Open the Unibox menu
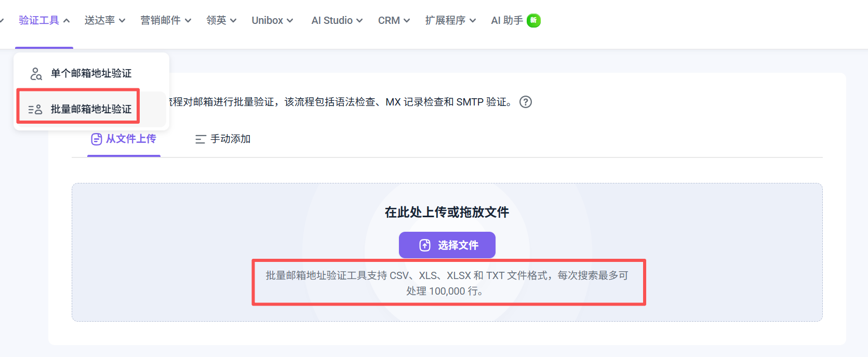This screenshot has height=357, width=868. (268, 20)
